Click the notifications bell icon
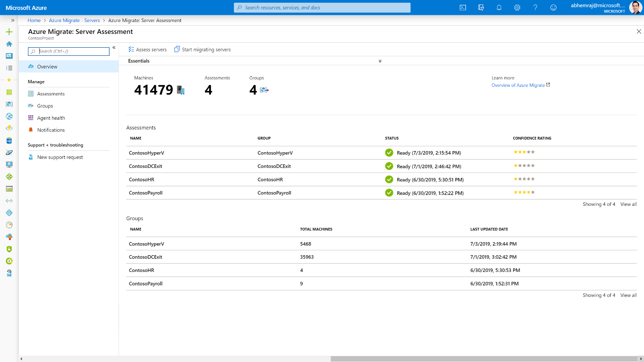Screen dimensions: 644x362 click(x=499, y=8)
